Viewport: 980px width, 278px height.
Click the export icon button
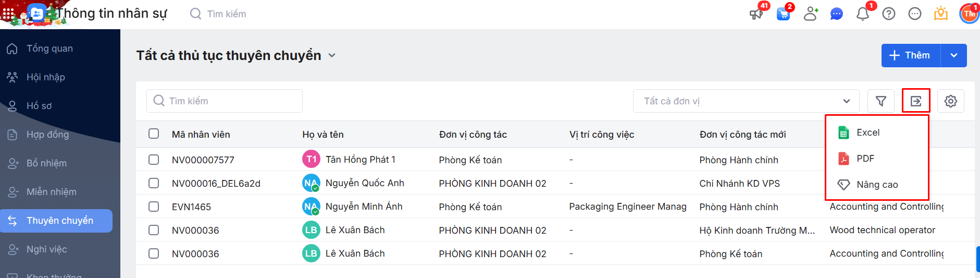click(916, 101)
